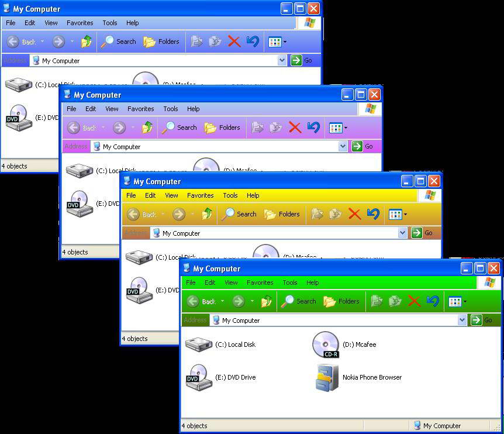Click the red Delete icon in the green toolbar

[415, 301]
